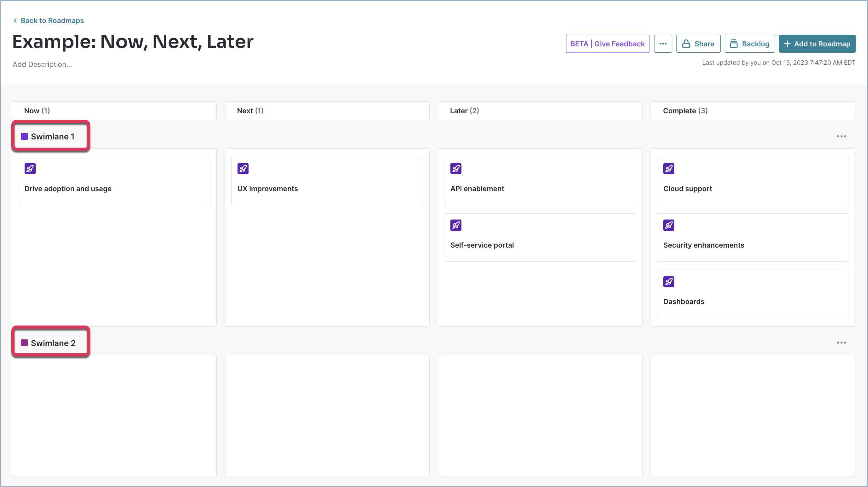The image size is (868, 487).
Task: Open the Dashboards card
Action: (x=753, y=294)
